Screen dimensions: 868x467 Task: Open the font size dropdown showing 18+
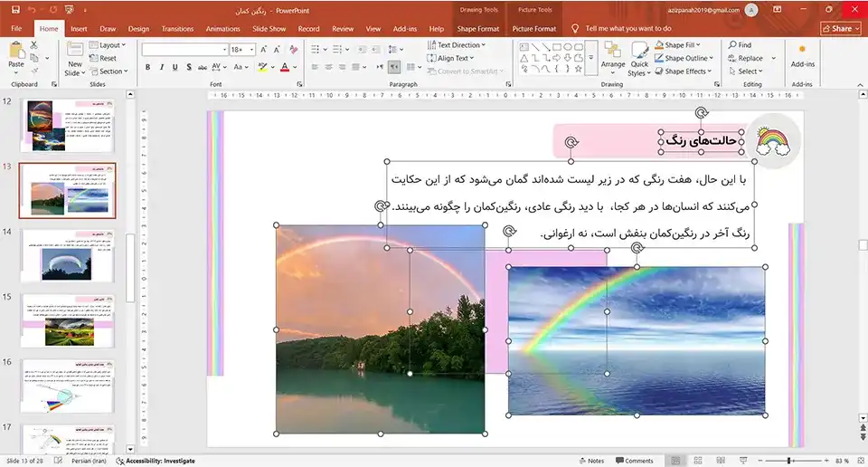point(242,49)
